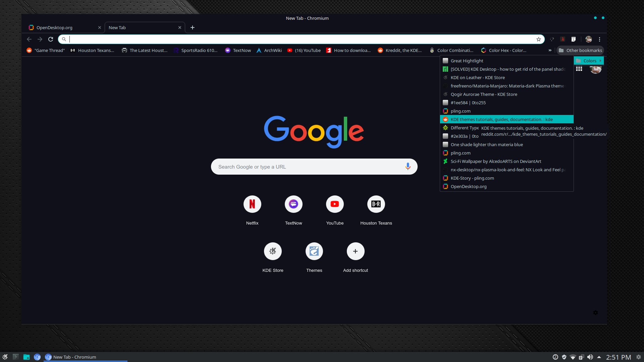Image resolution: width=644 pixels, height=362 pixels.
Task: Open the Themes shortcut tile
Action: click(314, 258)
